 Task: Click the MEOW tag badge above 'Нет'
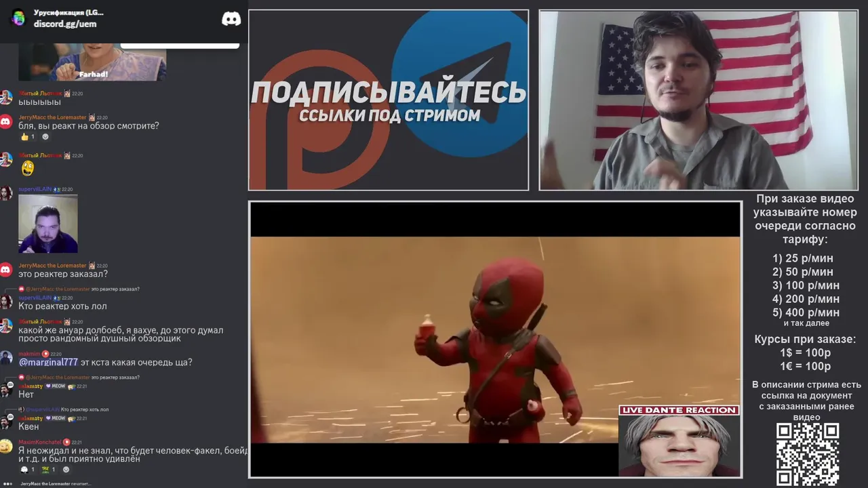[x=55, y=386]
